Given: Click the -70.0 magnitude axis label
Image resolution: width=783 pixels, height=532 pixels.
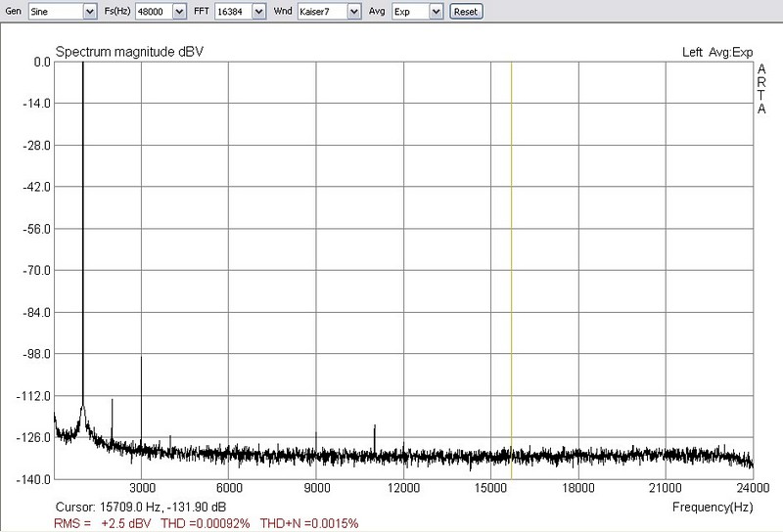Looking at the screenshot, I should (36, 271).
